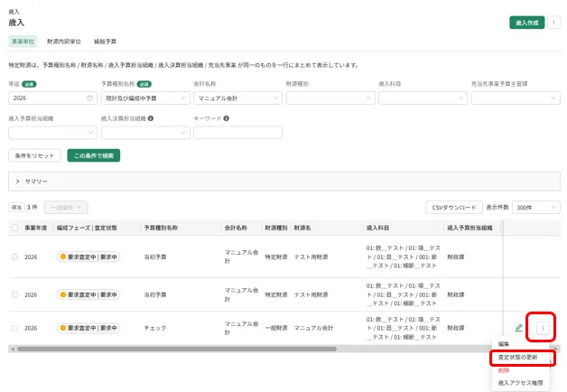Open the 一括操作 dropdown
Screen dimensions: 567x392
coord(66,208)
